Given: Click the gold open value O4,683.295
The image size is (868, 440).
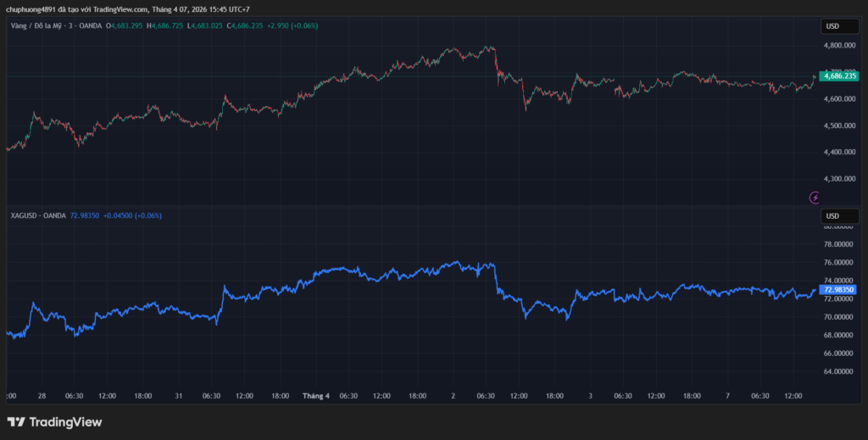Looking at the screenshot, I should (126, 26).
